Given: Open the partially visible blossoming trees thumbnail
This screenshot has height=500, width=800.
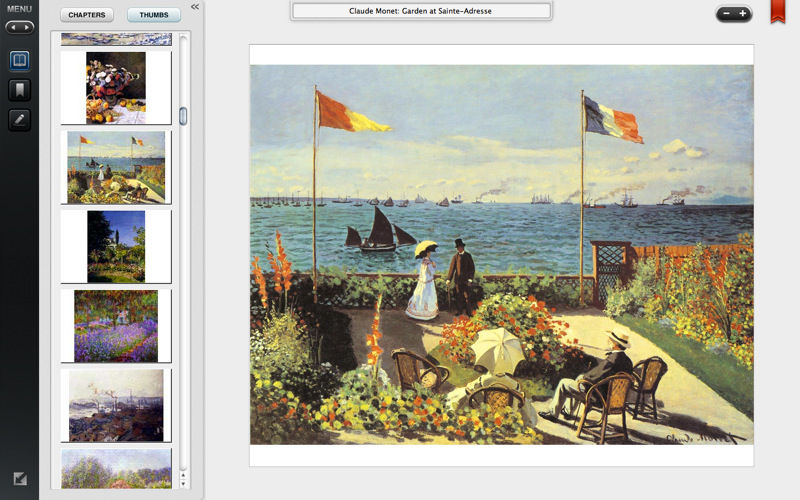Looking at the screenshot, I should (x=116, y=468).
